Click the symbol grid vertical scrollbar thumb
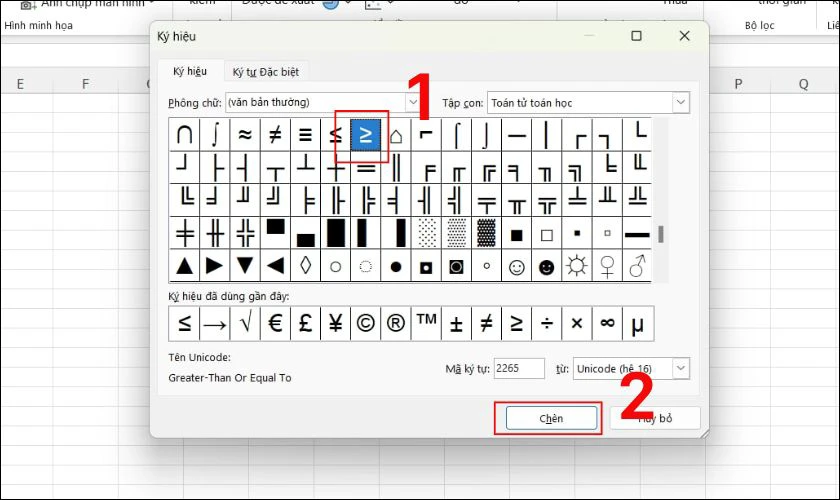This screenshot has height=500, width=840. 661,234
